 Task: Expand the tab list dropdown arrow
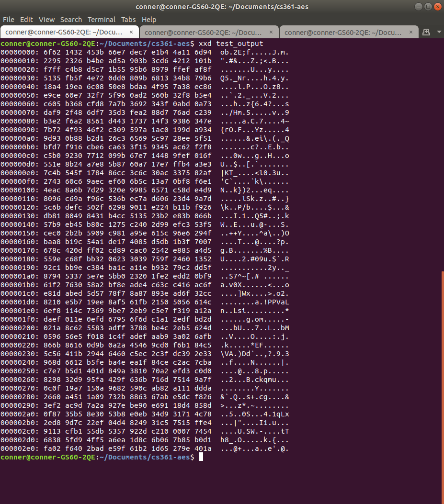coord(439,32)
